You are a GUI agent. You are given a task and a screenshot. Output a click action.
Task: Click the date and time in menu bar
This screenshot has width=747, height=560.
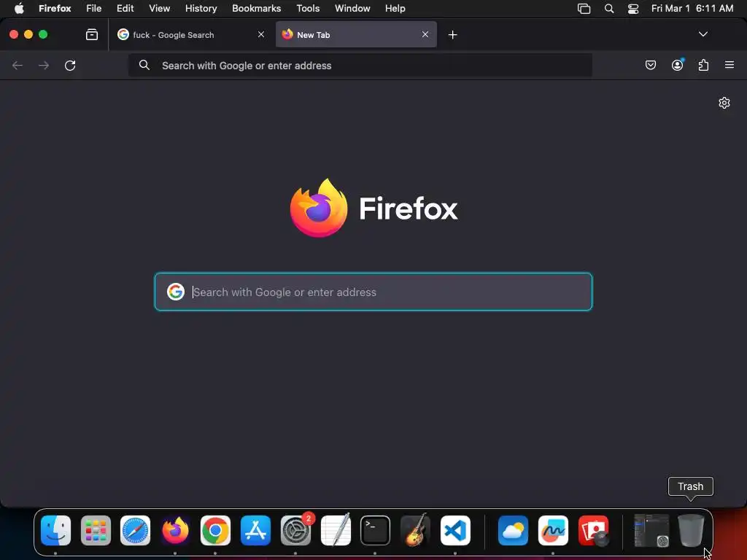692,8
